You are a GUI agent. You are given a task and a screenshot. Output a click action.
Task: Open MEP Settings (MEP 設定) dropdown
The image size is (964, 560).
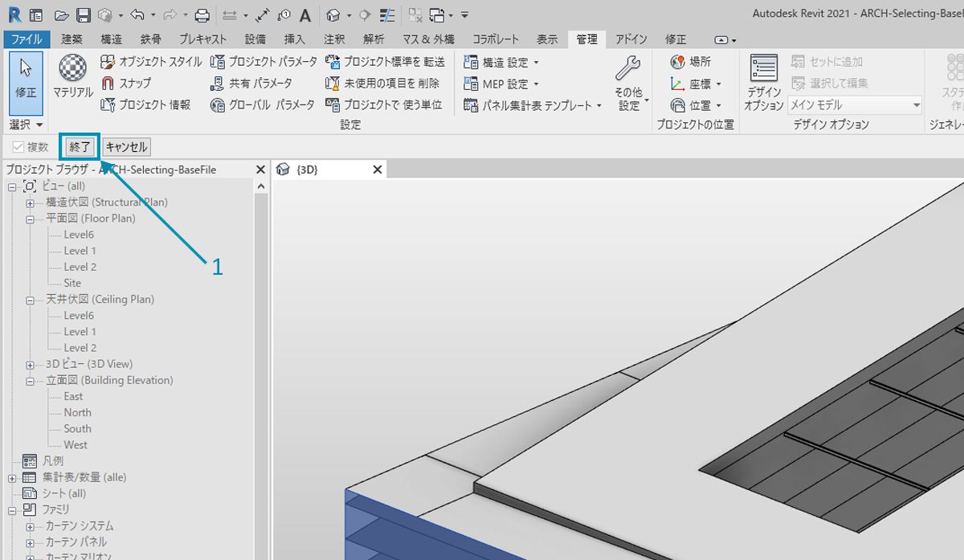[x=501, y=84]
